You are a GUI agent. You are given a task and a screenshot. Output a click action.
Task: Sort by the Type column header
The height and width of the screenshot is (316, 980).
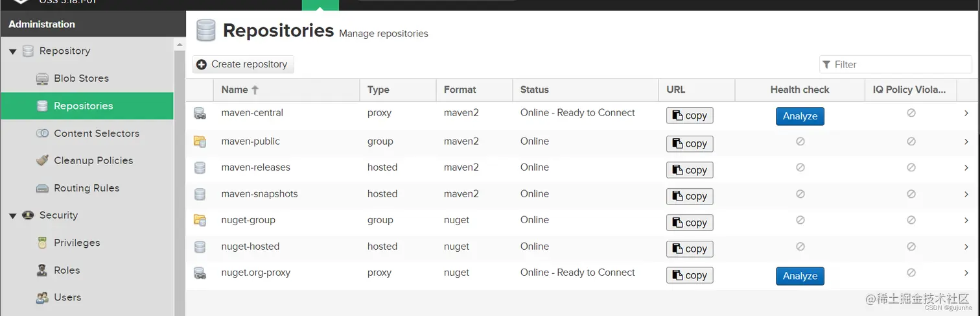click(398, 90)
